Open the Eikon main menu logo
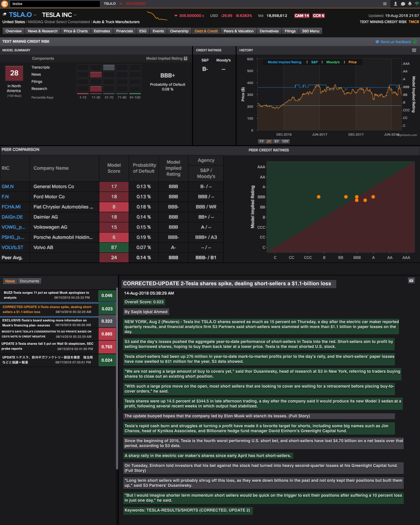420x525 pixels. (4, 4)
